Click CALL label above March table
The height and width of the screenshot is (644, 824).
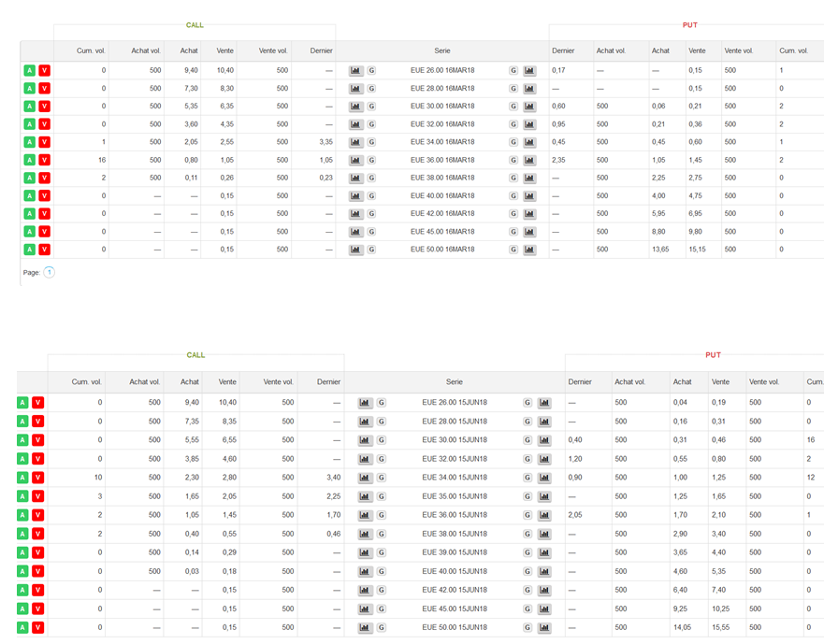click(195, 25)
